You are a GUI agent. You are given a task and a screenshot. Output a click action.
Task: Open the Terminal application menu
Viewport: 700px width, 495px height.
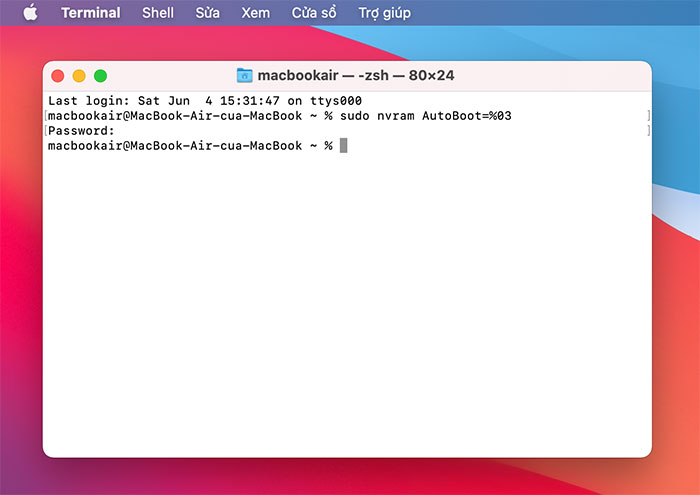(x=91, y=13)
